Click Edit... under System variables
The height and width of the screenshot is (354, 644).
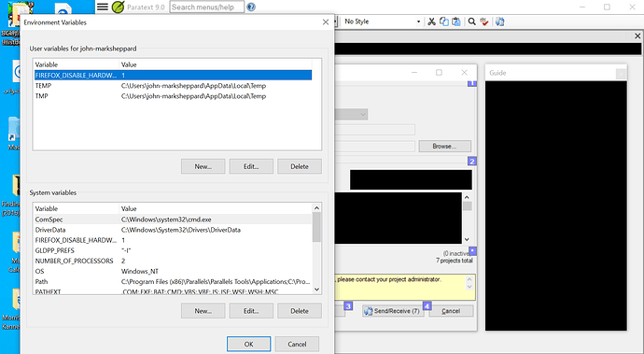point(251,311)
